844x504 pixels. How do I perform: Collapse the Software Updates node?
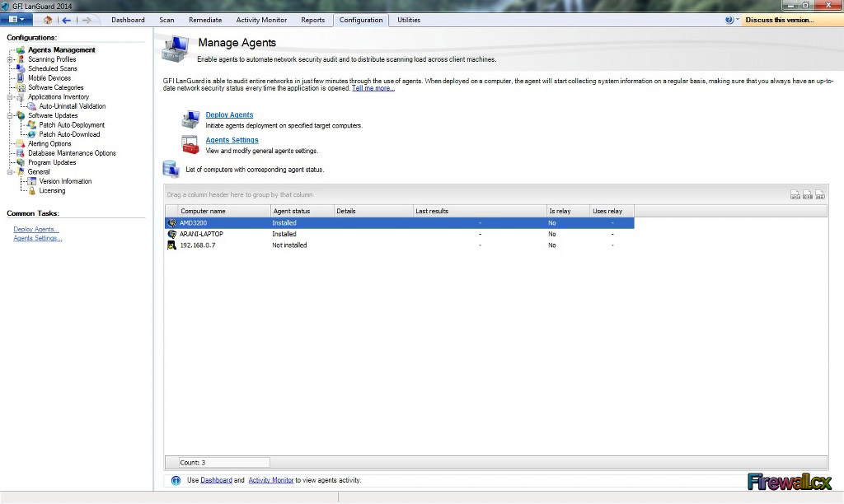(x=10, y=115)
